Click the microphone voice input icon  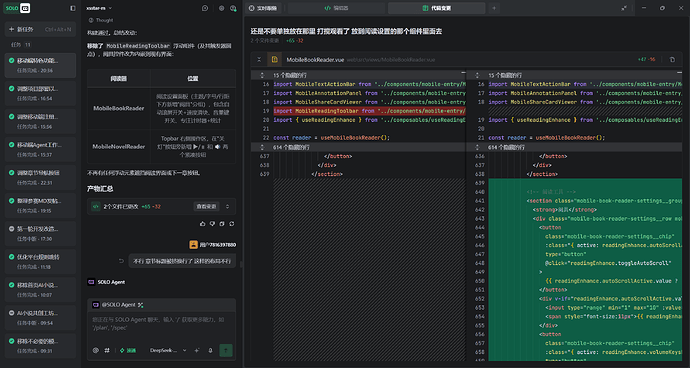point(210,350)
